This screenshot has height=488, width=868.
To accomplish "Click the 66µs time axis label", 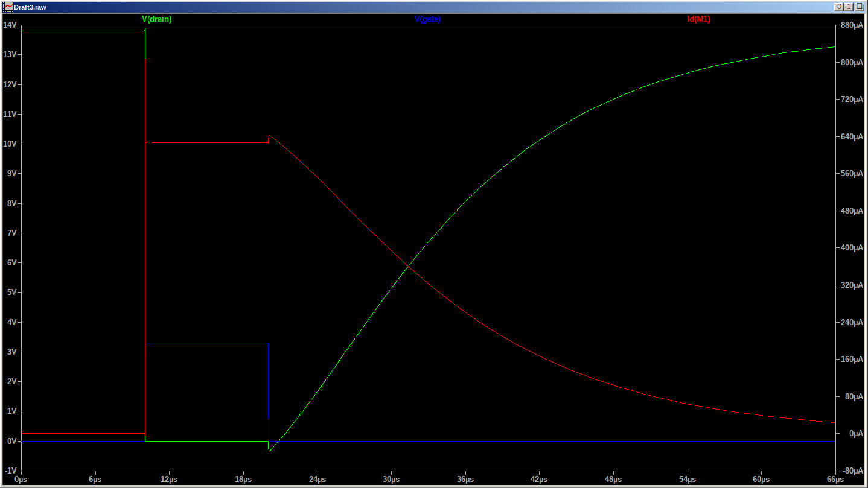I will [x=835, y=480].
